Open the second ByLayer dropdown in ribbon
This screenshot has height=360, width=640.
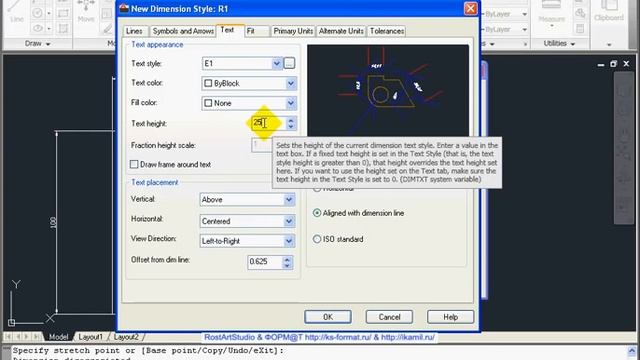(524, 29)
